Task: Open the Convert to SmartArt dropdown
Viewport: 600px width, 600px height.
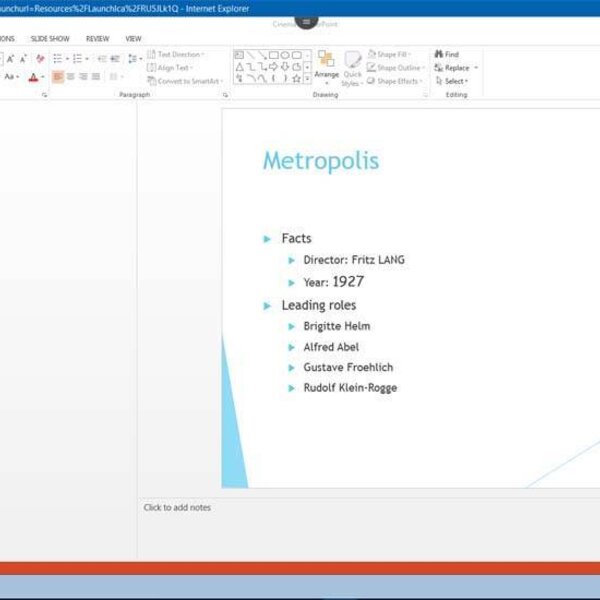Action: pyautogui.click(x=185, y=81)
